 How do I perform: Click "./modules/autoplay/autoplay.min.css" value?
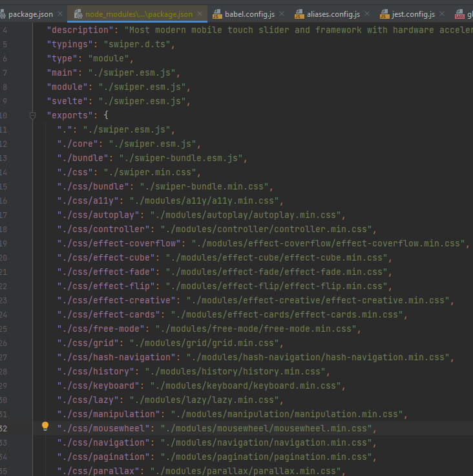pos(245,215)
